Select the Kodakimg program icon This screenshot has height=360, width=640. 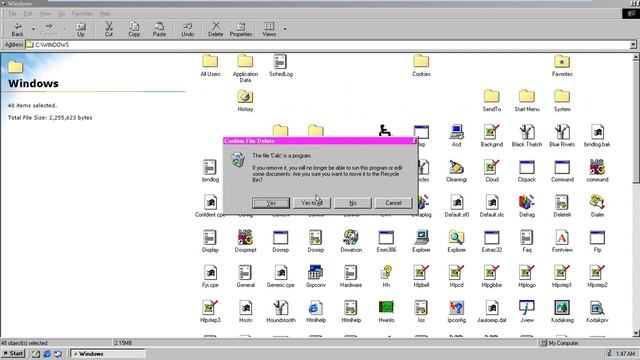point(562,311)
